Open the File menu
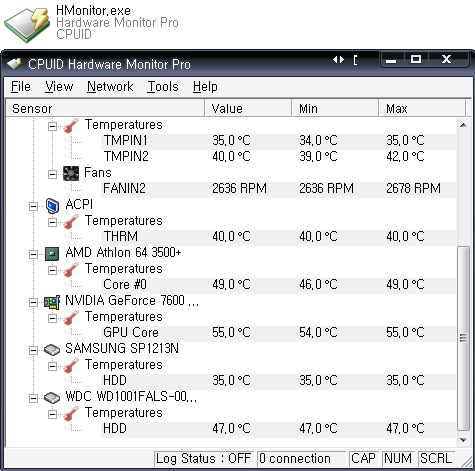The width and height of the screenshot is (475, 471). 21,87
